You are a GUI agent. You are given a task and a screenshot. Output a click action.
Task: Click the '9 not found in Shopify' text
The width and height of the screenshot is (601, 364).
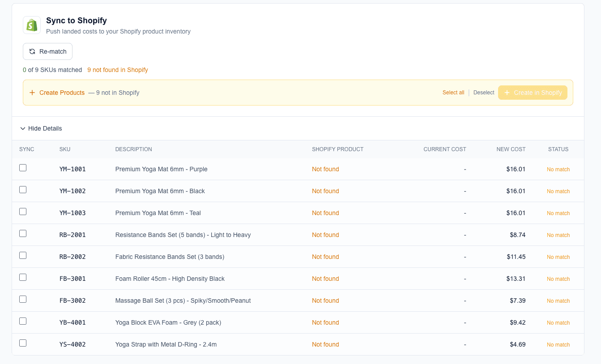point(118,70)
